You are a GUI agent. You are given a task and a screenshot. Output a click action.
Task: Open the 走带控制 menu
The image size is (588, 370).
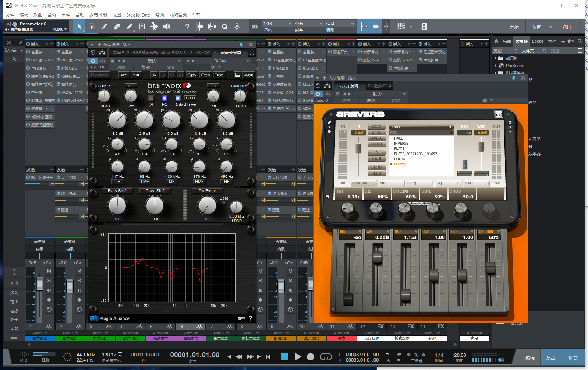click(x=98, y=15)
